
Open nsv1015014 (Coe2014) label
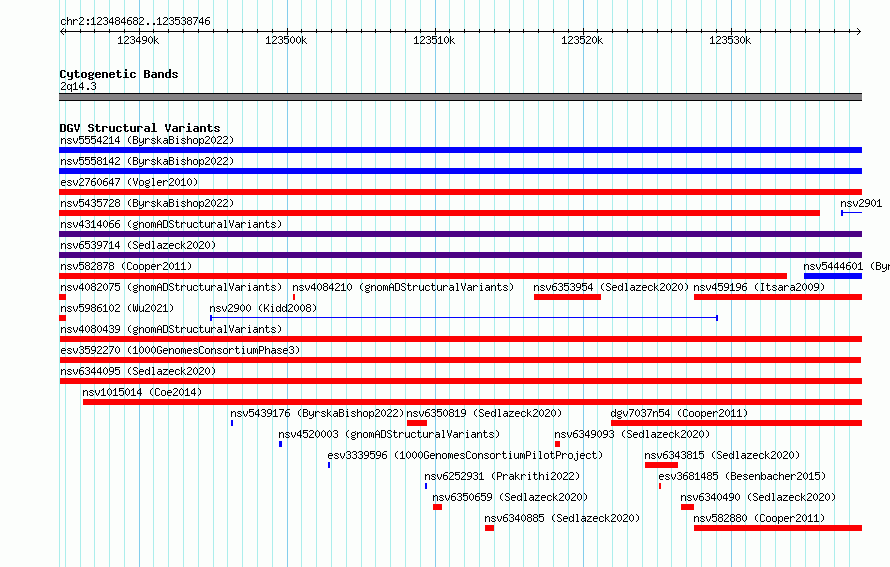142,392
